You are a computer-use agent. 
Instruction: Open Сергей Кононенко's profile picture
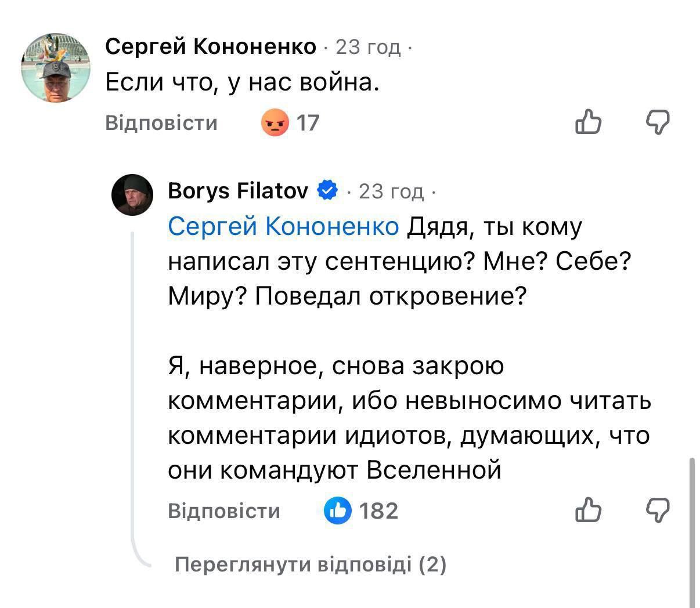coord(56,68)
